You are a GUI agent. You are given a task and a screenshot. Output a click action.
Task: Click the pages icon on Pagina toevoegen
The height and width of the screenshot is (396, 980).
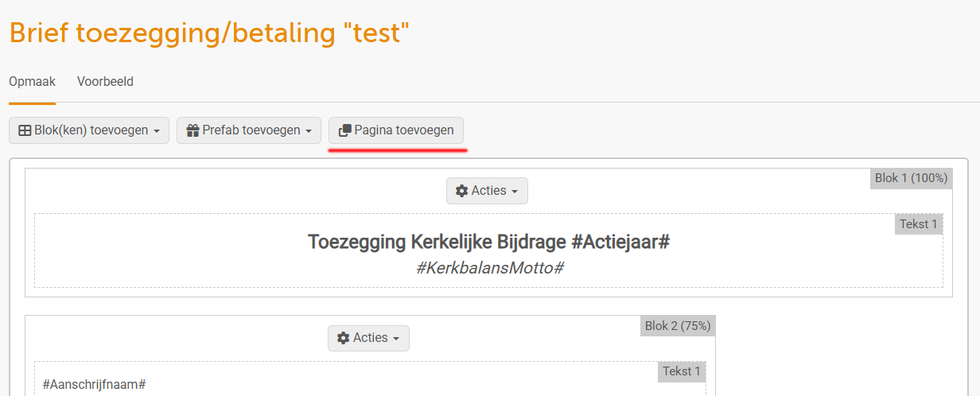pos(345,130)
